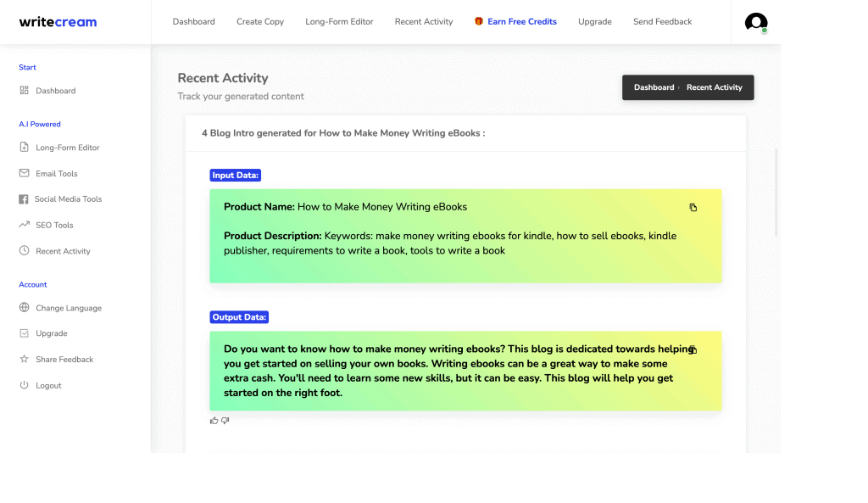The height and width of the screenshot is (503, 868).
Task: Open Create Copy from the top menu
Action: click(260, 21)
